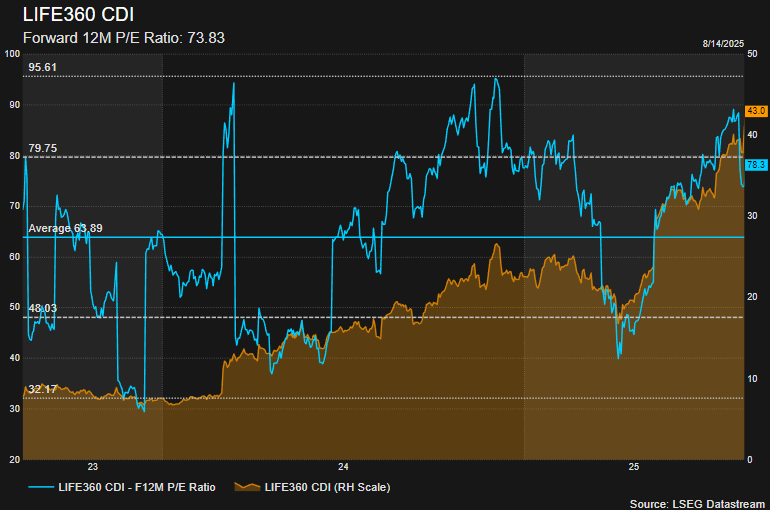This screenshot has height=510, width=770.
Task: Click the 95.61 upper band label
Action: point(43,67)
